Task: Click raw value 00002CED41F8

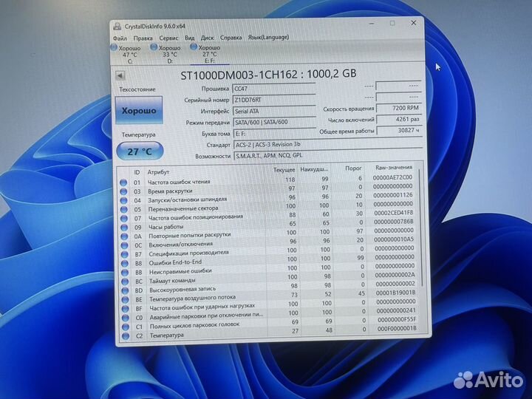Action: pos(394,213)
